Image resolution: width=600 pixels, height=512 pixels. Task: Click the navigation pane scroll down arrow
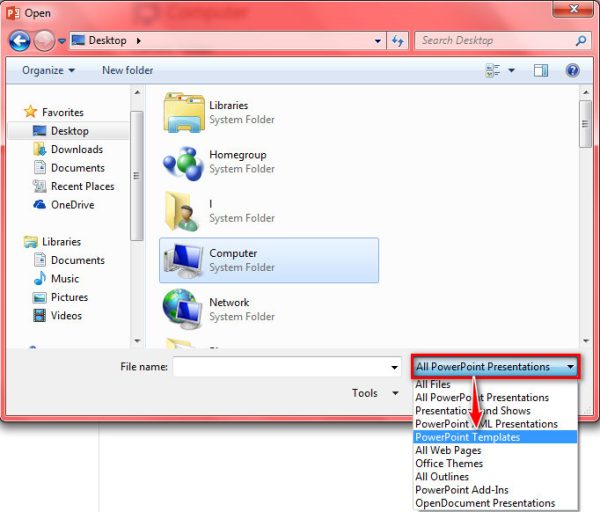pos(137,341)
